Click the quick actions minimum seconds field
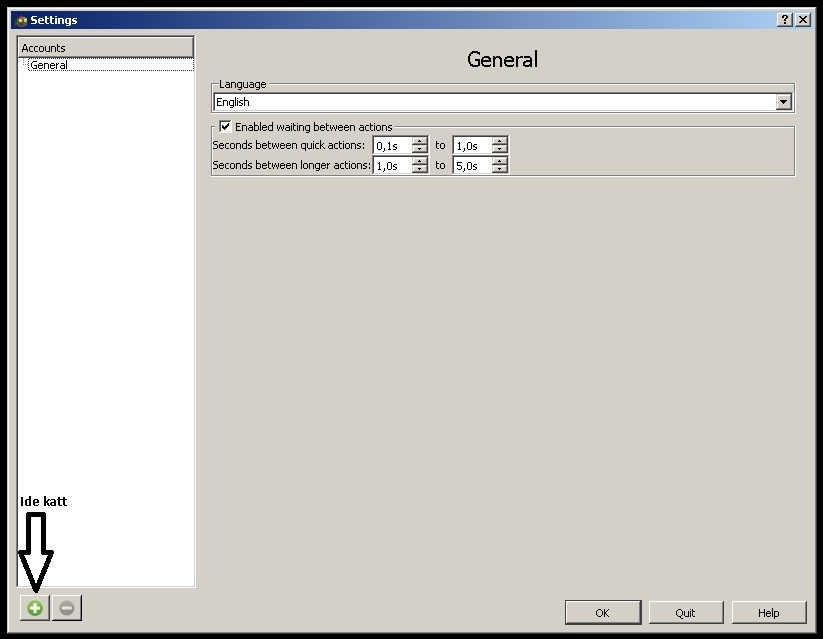Screen dimensions: 823x639 [391, 146]
